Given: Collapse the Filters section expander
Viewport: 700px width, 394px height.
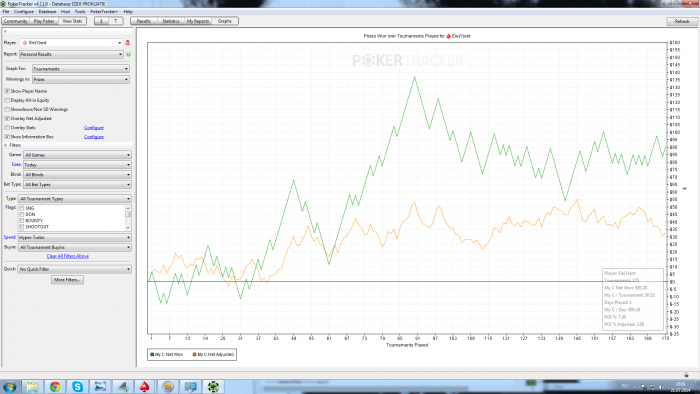Looking at the screenshot, I should 6,145.
